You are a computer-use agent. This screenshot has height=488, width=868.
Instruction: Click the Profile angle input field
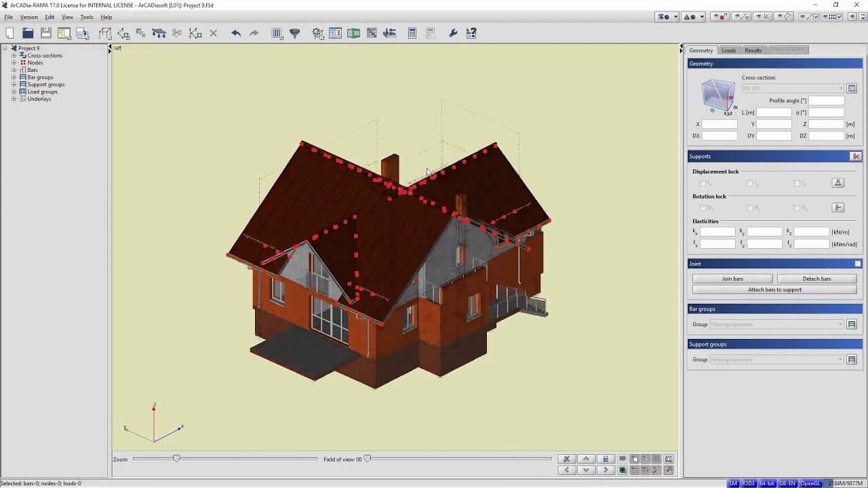pos(826,100)
